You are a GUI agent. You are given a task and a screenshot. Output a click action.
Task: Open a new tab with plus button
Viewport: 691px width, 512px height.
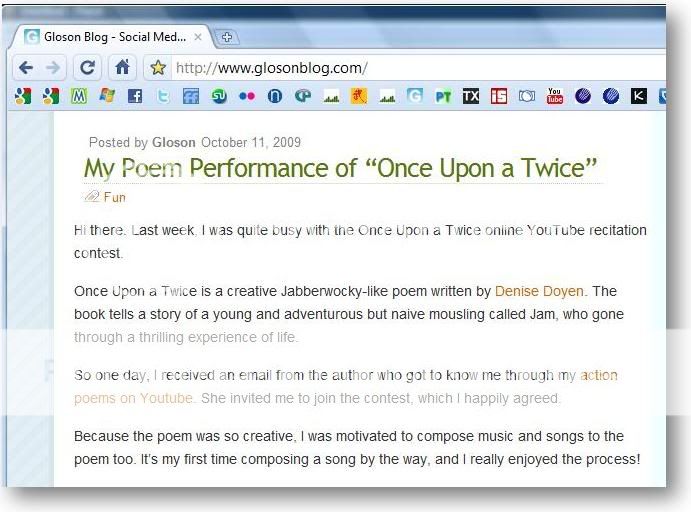click(227, 38)
